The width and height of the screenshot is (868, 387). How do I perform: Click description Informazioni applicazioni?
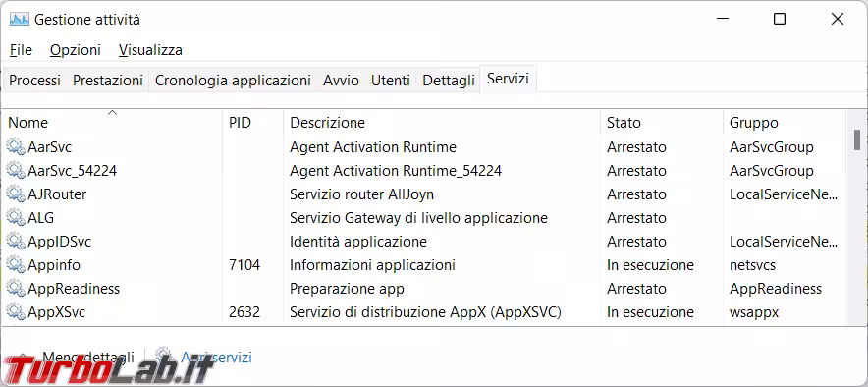(372, 265)
